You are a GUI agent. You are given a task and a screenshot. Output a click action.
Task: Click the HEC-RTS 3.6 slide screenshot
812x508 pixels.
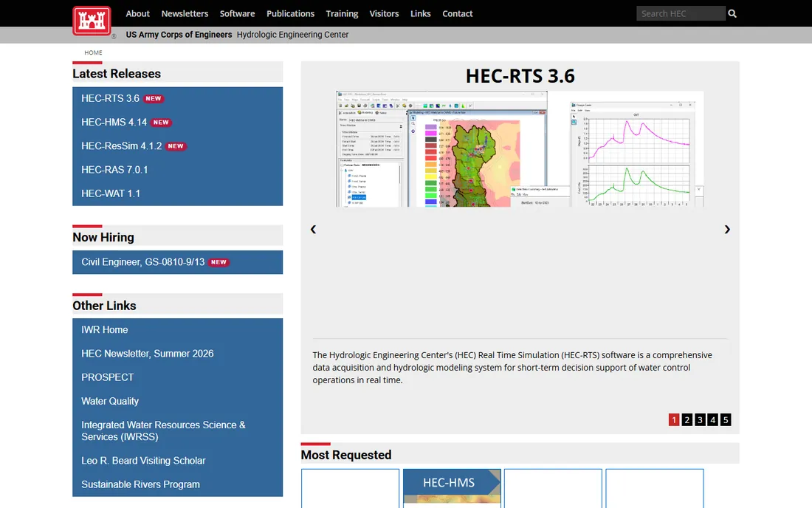[x=520, y=149]
